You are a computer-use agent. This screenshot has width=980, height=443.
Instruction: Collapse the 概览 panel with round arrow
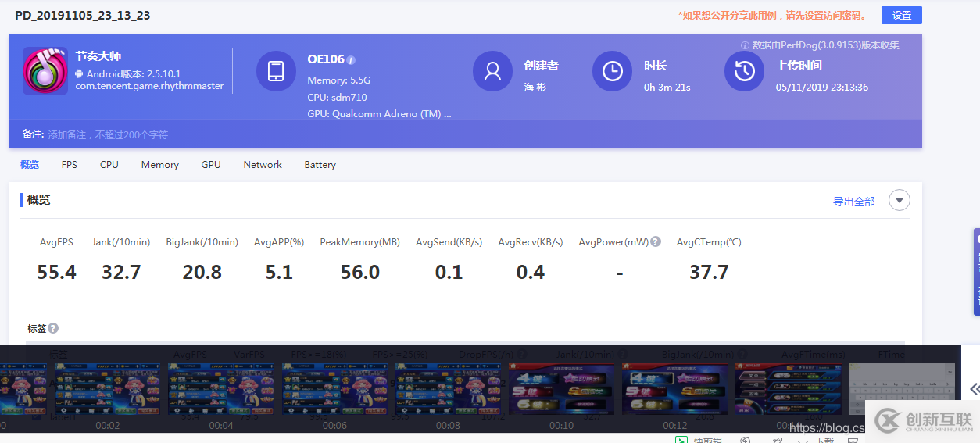900,201
